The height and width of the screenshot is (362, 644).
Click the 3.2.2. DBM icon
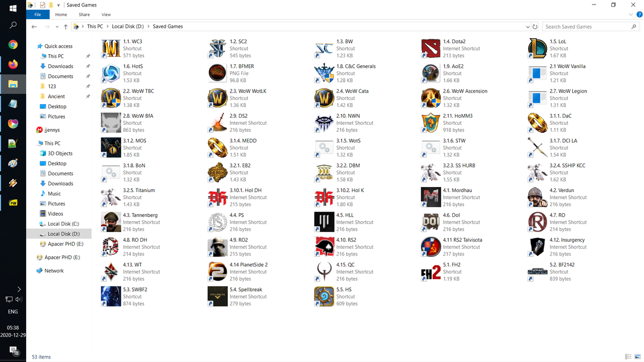[324, 172]
